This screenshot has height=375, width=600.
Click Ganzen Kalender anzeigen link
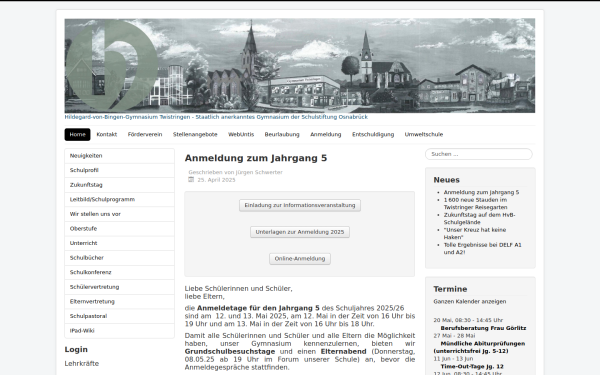pos(470,302)
